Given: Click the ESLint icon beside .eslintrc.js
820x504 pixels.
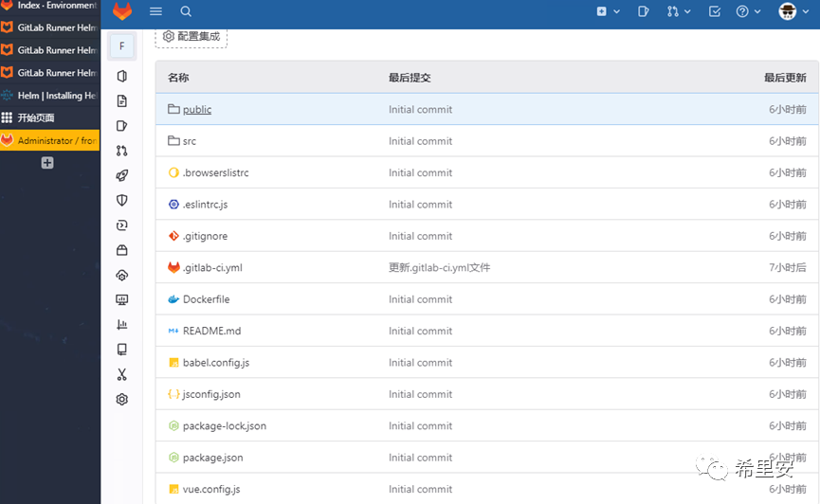Looking at the screenshot, I should [173, 204].
